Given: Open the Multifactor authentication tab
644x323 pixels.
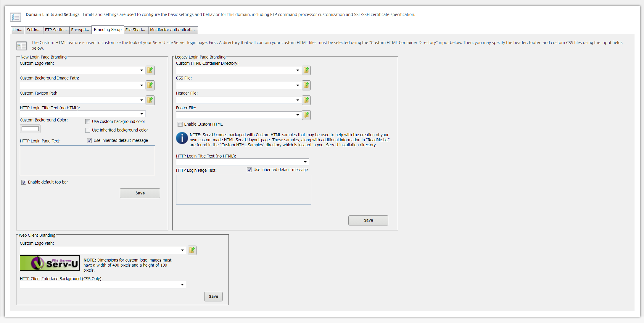Looking at the screenshot, I should 173,30.
